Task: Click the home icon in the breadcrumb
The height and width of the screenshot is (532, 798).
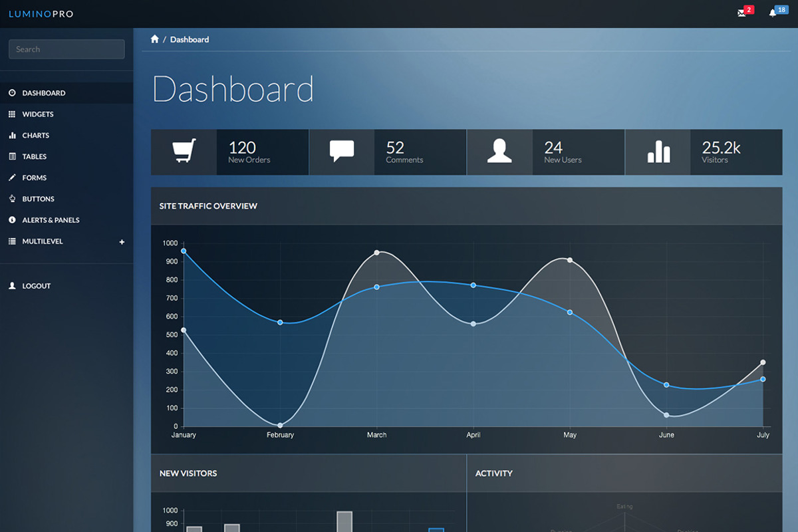Action: [x=155, y=39]
